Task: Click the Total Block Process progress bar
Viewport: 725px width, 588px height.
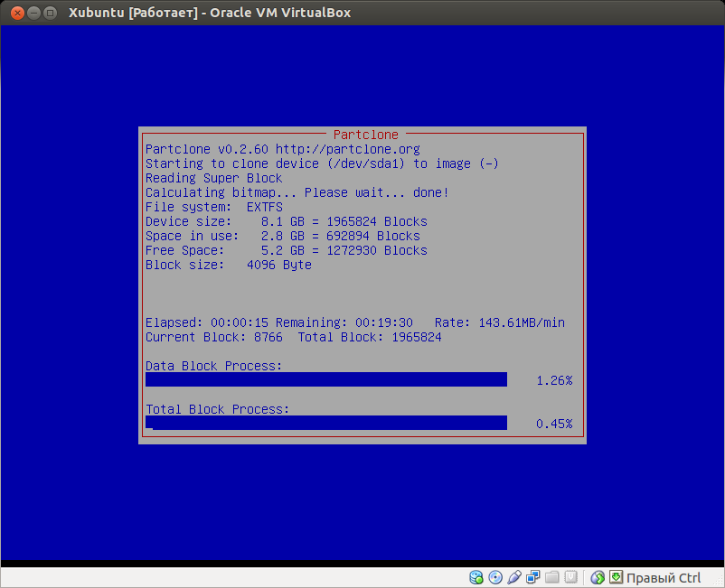Action: coord(326,423)
